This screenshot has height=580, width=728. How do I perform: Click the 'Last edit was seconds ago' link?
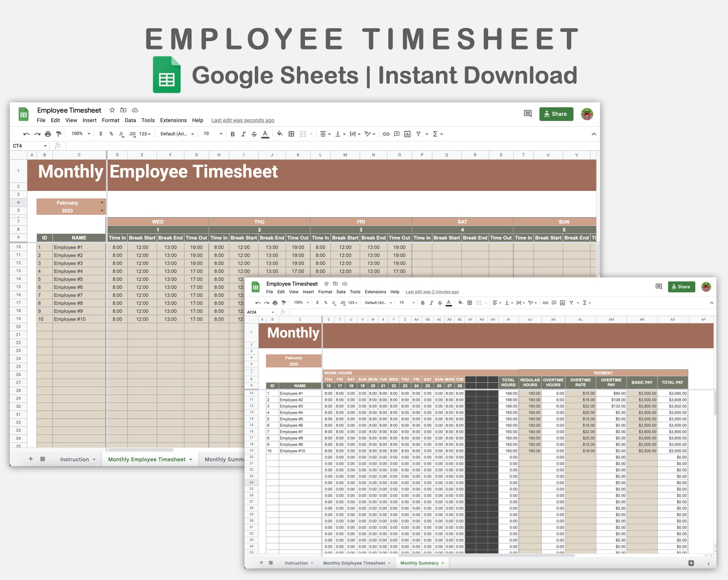242,120
